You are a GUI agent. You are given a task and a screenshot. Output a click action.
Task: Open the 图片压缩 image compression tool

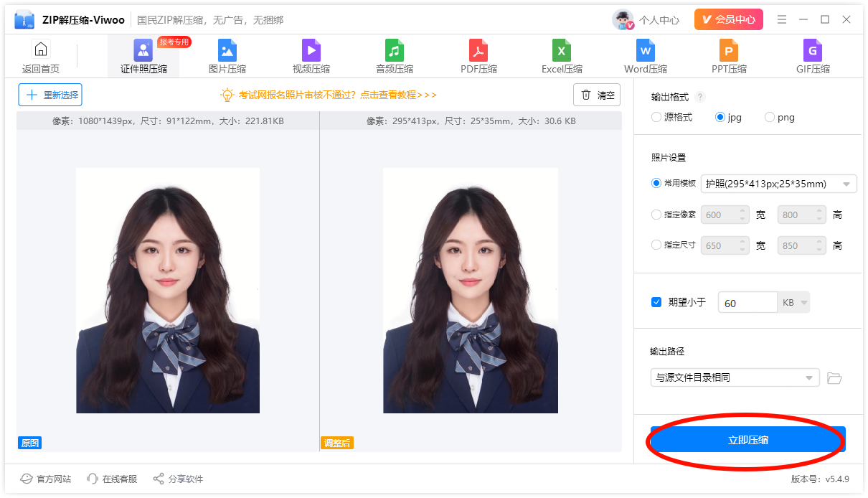pos(227,50)
